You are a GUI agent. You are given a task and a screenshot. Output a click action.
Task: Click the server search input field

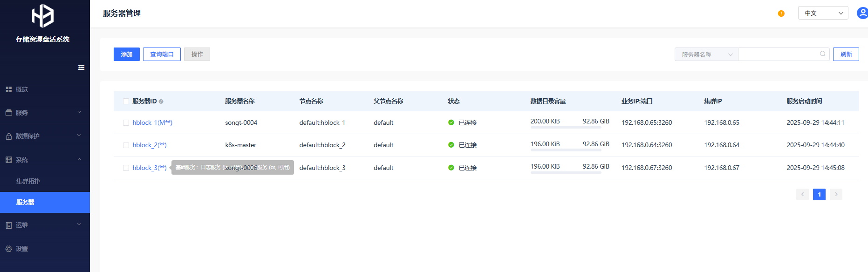[778, 54]
